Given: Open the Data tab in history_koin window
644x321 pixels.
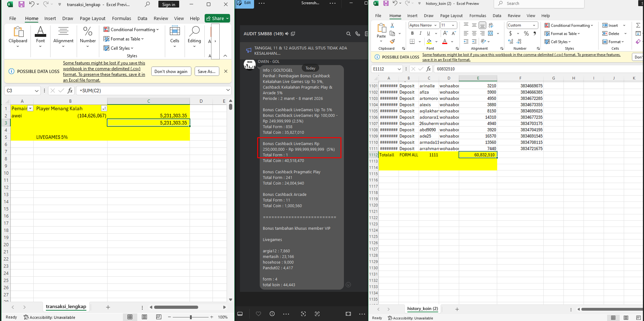Looking at the screenshot, I should coord(497,16).
